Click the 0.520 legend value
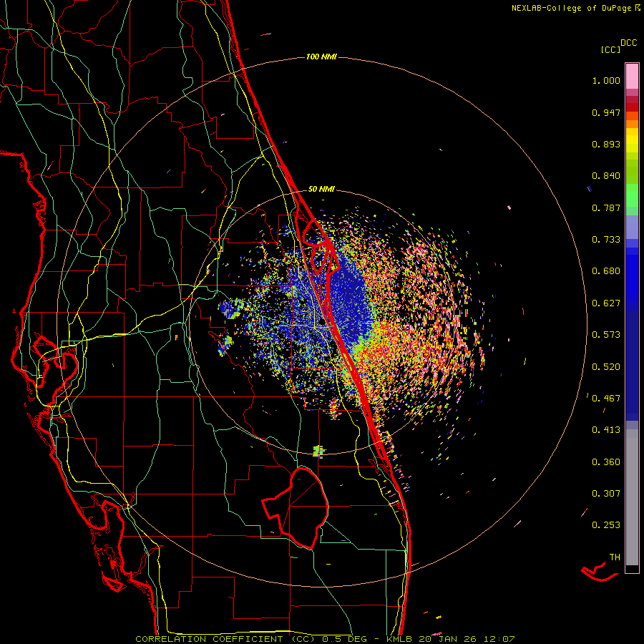 pos(606,367)
